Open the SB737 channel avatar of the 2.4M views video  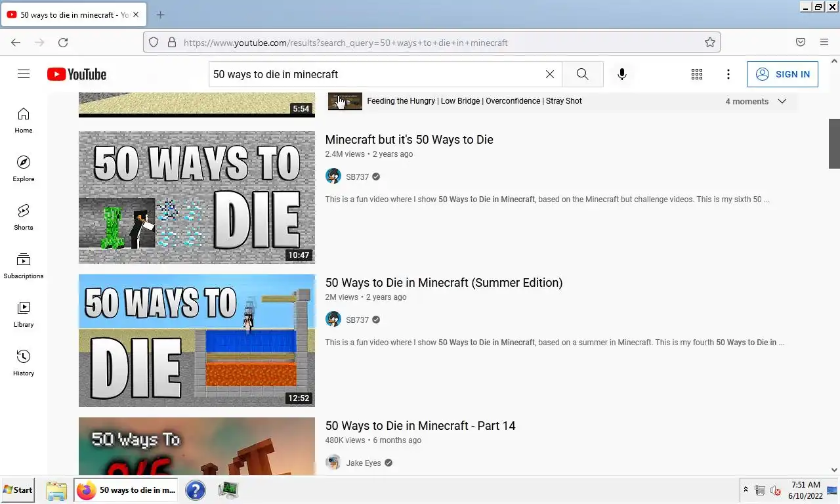click(333, 177)
